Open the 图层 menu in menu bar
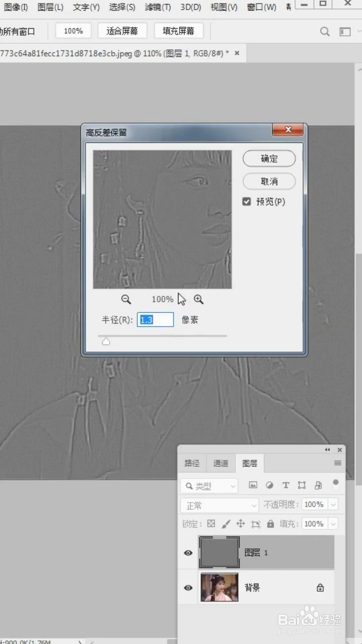Viewport: 362px width, 644px height. point(50,7)
